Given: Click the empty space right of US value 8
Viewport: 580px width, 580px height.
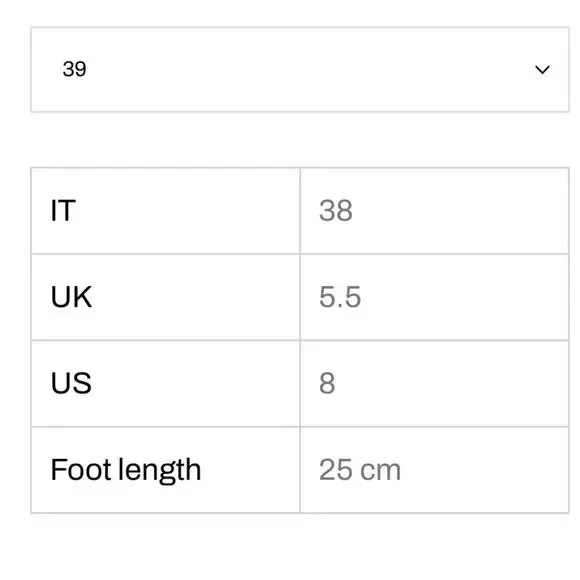Looking at the screenshot, I should pos(451,383).
